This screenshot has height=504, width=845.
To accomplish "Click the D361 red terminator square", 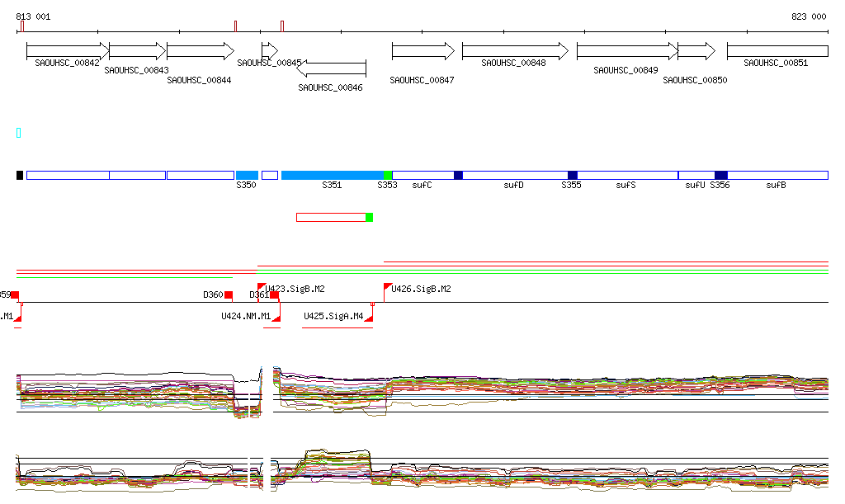I will click(x=274, y=294).
